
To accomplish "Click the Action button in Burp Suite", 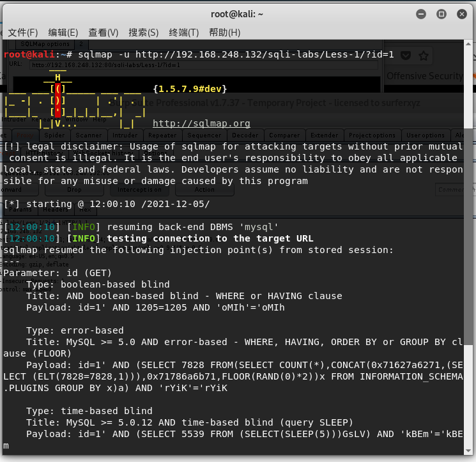I will pyautogui.click(x=204, y=190).
